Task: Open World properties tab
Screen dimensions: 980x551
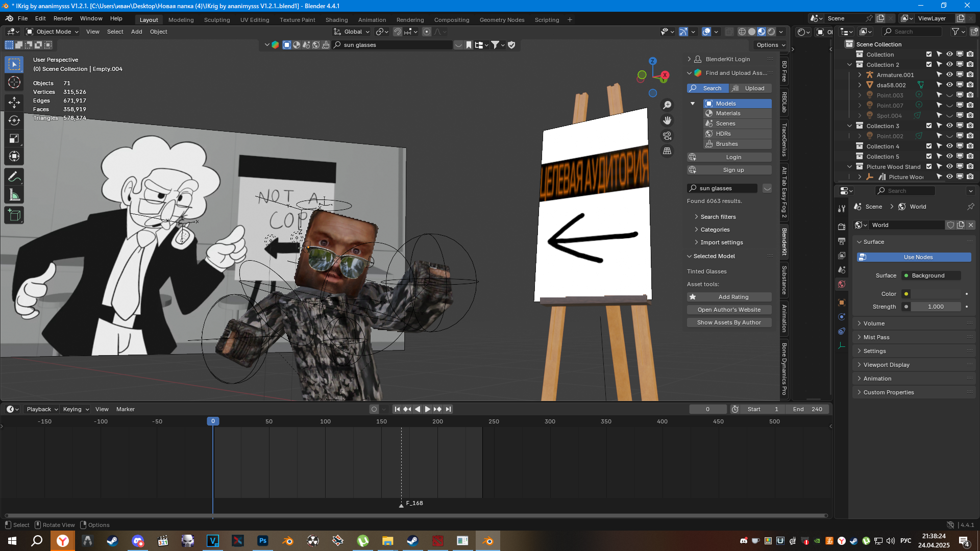Action: [x=842, y=284]
